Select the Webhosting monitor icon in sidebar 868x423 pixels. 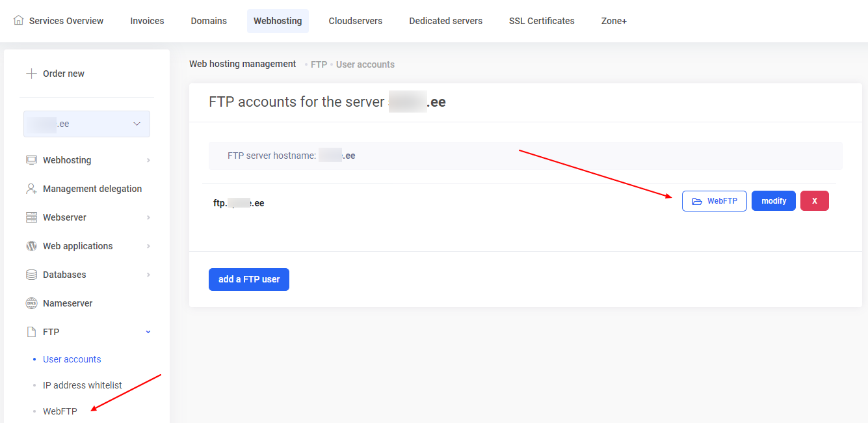31,159
